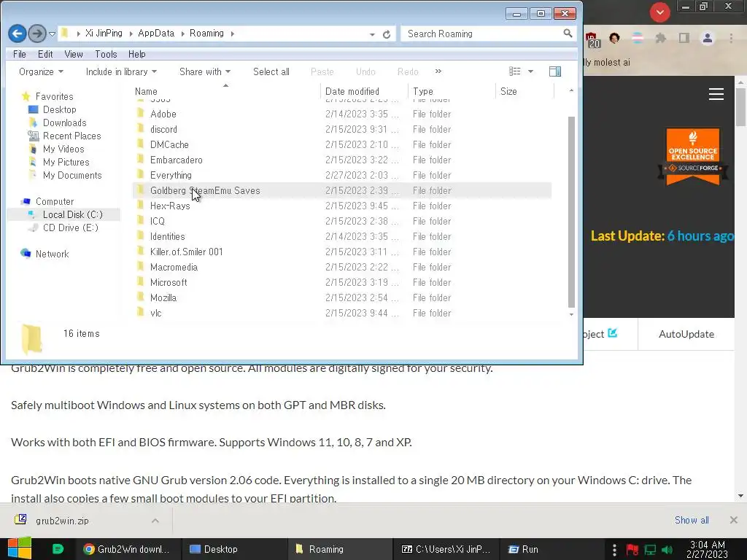Show more toolbar commands with the chevron
This screenshot has width=747, height=560.
(x=438, y=71)
